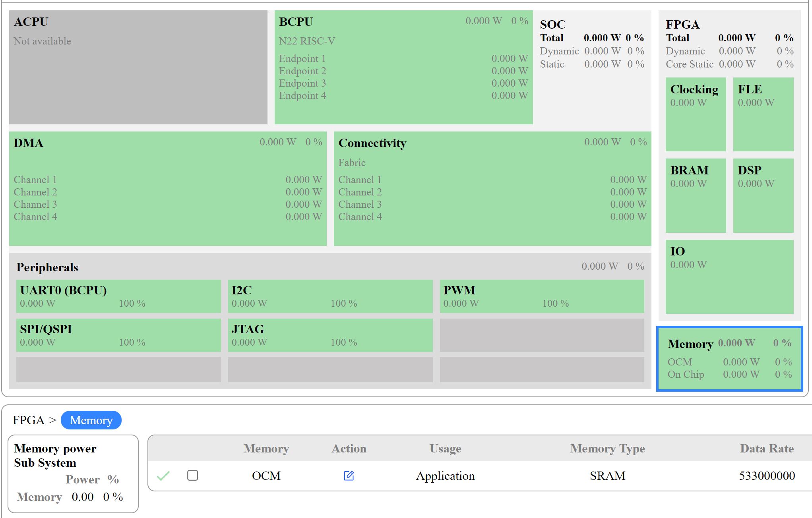Click the Memory 0.00 power row

tap(70, 497)
